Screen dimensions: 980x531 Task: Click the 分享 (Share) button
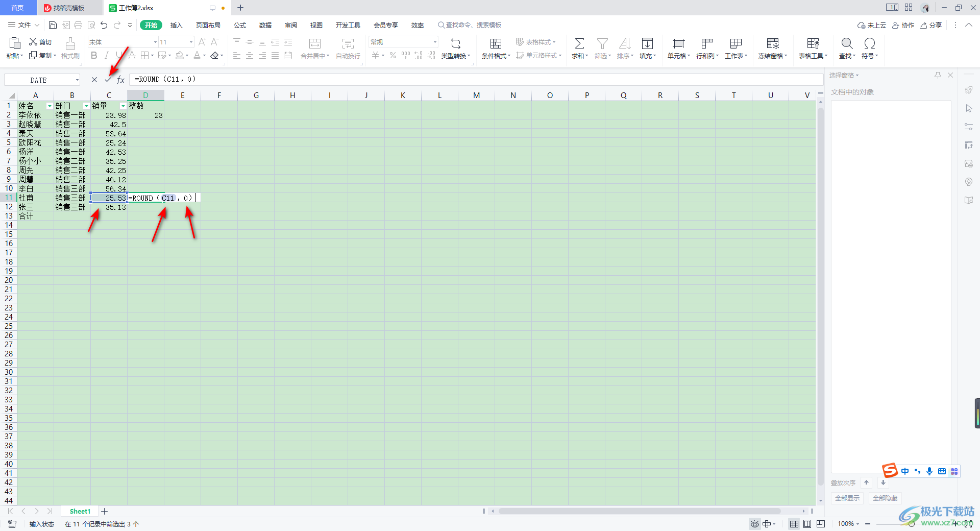coord(930,25)
